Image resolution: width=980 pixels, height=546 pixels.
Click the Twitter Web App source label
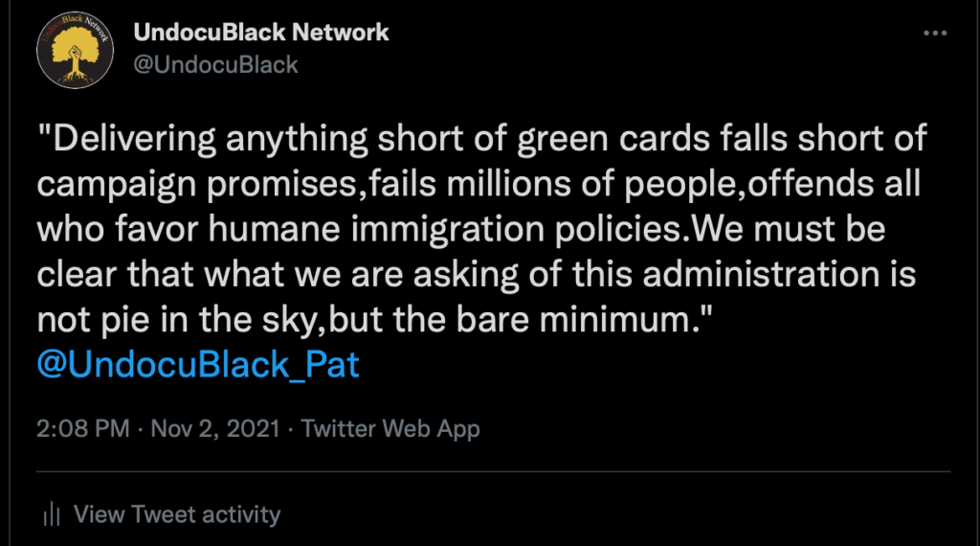coord(390,428)
